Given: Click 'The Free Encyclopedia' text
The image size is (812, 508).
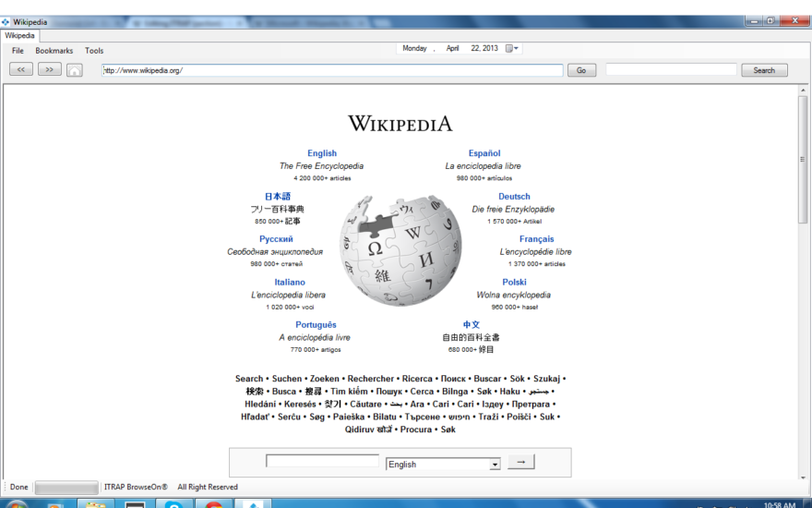Looking at the screenshot, I should coord(321,166).
